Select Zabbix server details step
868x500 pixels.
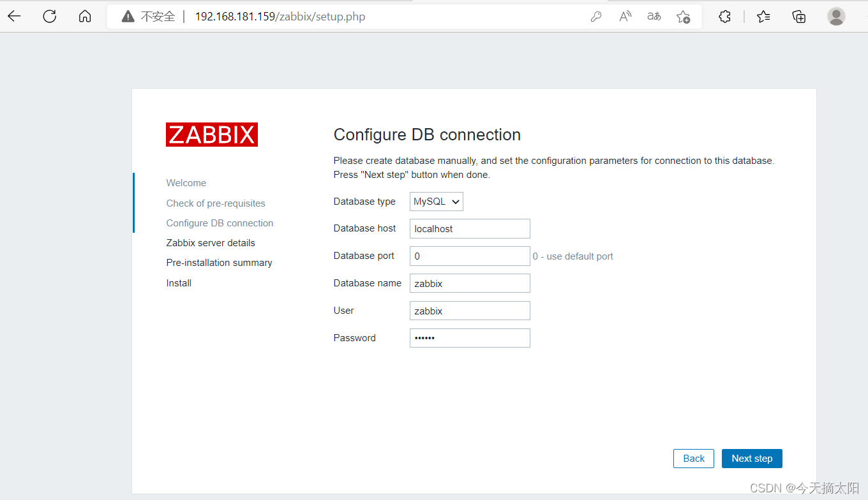(x=211, y=243)
